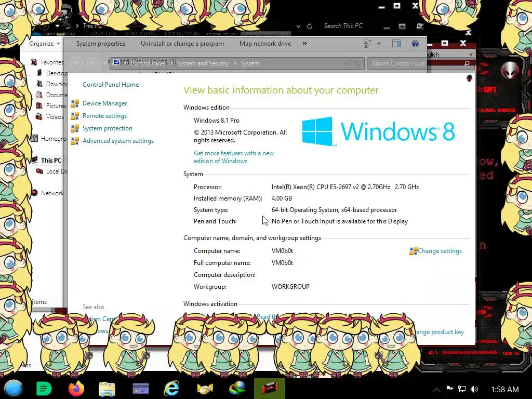
Task: Open the handshake icon on taskbar
Action: 205,389
